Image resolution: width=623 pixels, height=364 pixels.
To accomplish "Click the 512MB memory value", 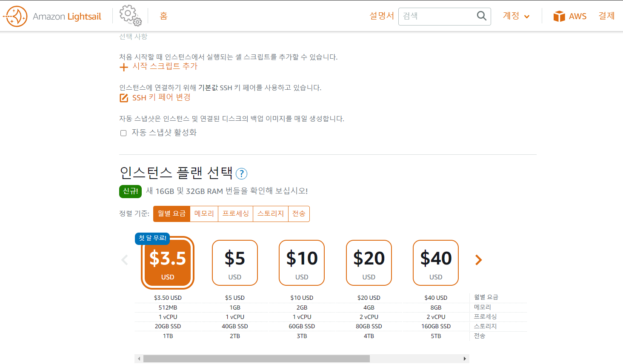I will 168,307.
